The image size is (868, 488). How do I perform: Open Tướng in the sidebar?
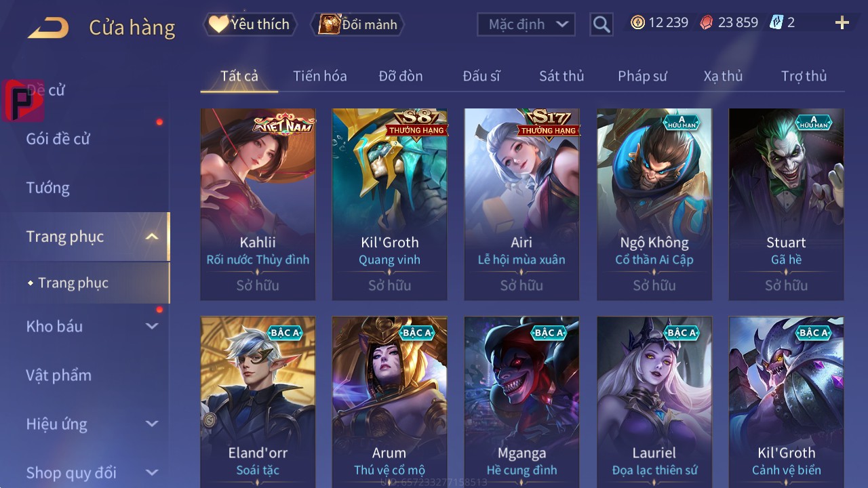point(47,188)
